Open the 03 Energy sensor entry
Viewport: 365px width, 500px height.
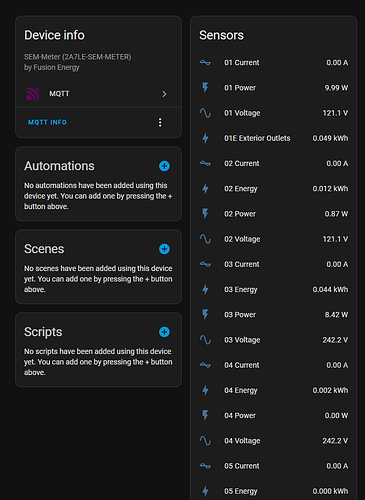[274, 289]
